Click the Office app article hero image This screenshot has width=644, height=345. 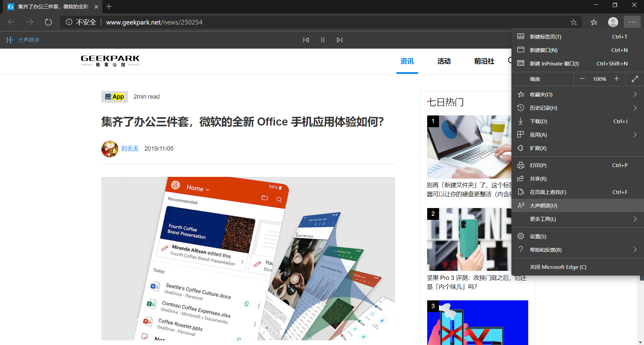pos(248,258)
